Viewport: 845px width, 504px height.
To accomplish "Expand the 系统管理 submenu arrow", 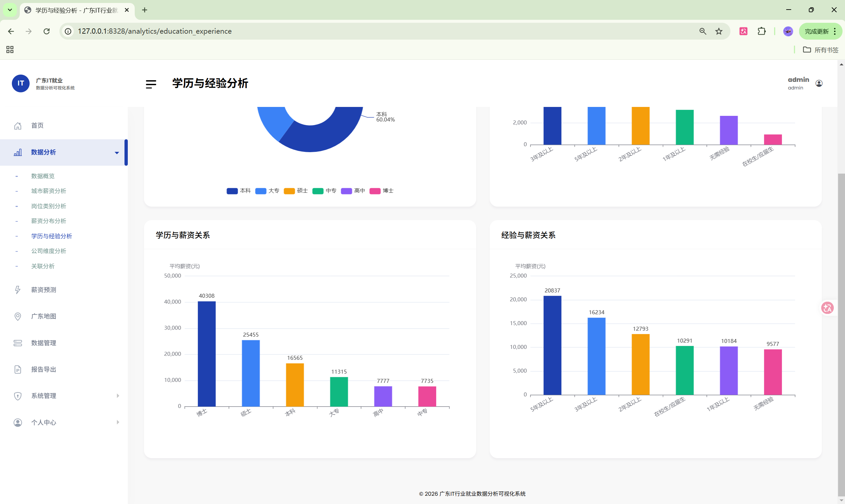I will coord(118,396).
